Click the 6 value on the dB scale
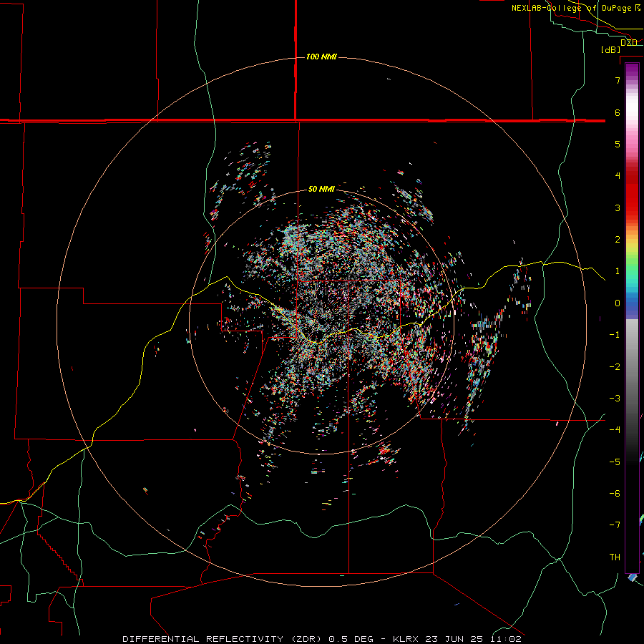Image resolution: width=644 pixels, height=644 pixels. pyautogui.click(x=618, y=112)
